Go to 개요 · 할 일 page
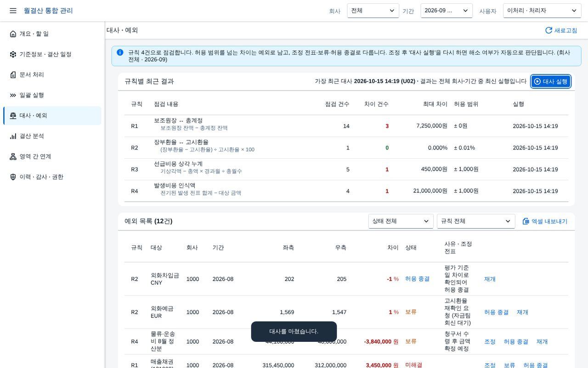The image size is (588, 368). click(x=52, y=34)
